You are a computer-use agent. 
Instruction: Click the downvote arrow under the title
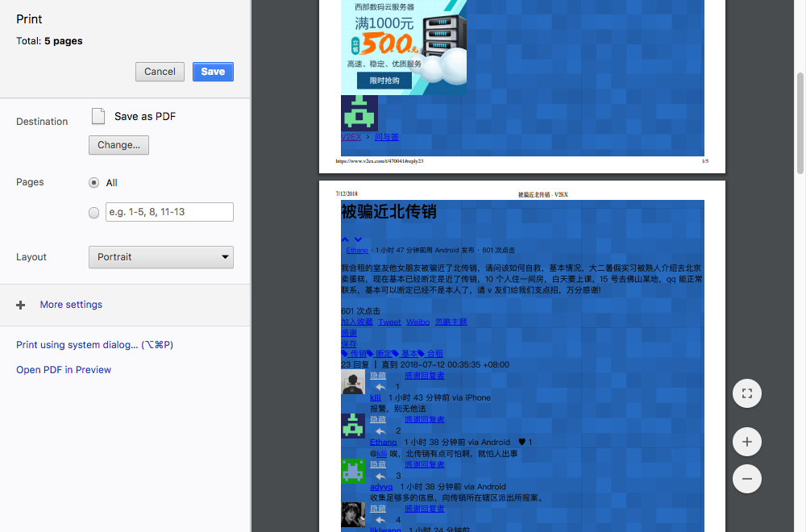359,239
